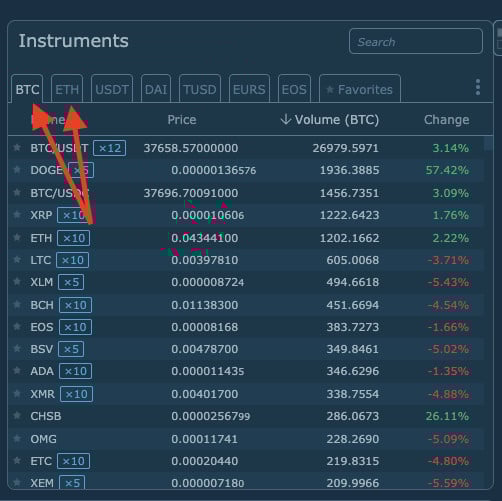Click the OMG price 0.00011741
Screen dimensions: 502x501
(x=204, y=439)
